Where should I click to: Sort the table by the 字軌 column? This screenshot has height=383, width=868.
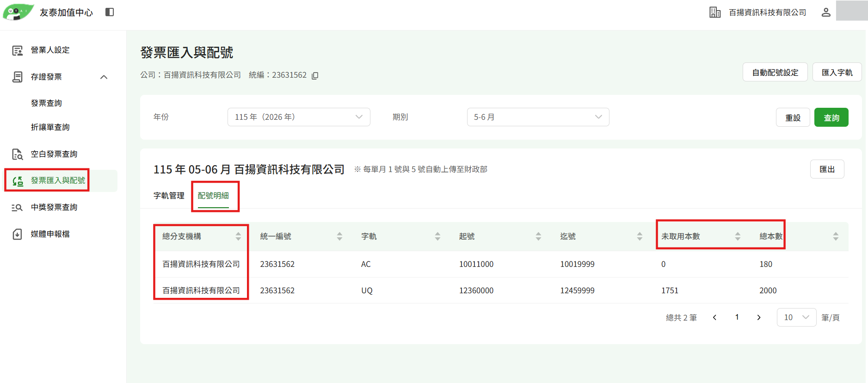pyautogui.click(x=437, y=236)
